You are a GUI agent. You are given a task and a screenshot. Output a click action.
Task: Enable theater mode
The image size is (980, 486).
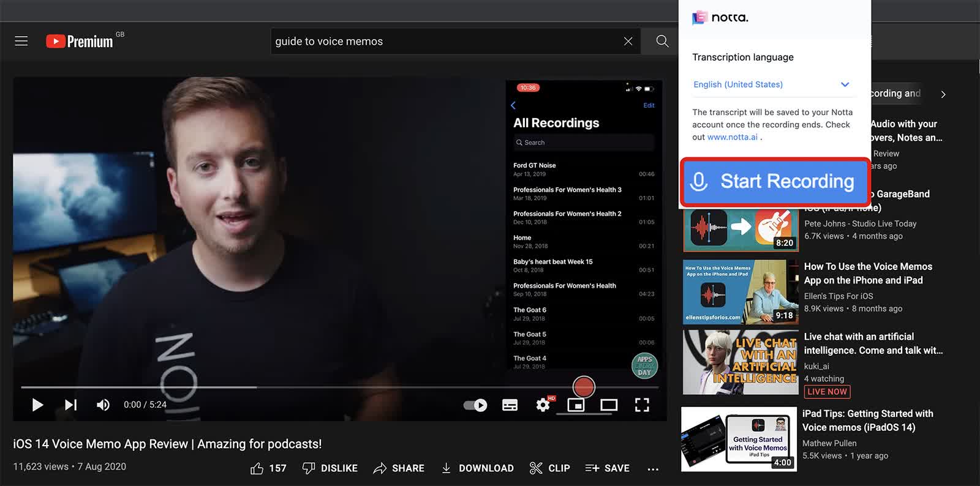(x=609, y=405)
